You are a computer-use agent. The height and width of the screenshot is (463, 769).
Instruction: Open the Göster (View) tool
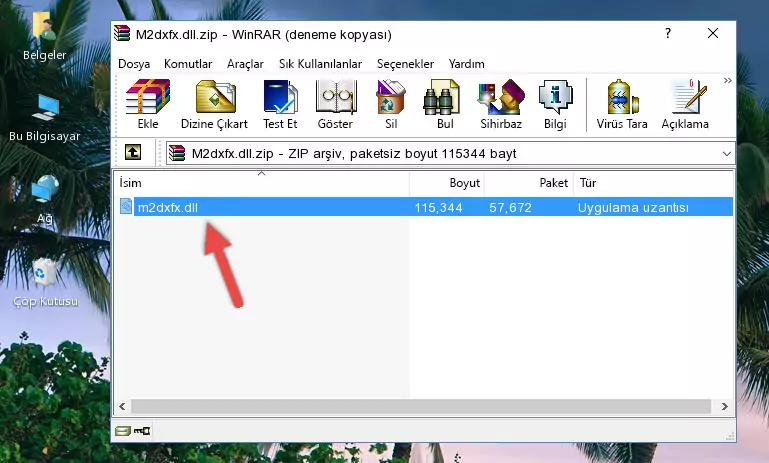point(335,104)
